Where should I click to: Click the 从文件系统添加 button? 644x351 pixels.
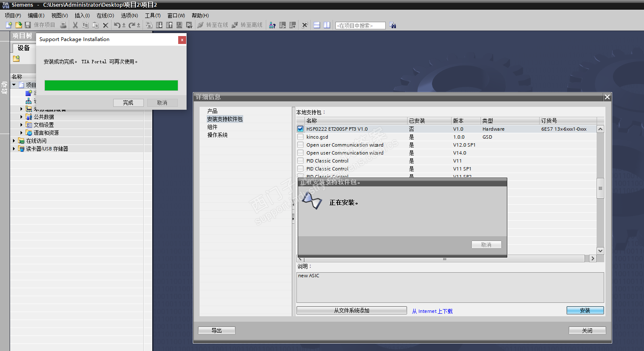[352, 310]
